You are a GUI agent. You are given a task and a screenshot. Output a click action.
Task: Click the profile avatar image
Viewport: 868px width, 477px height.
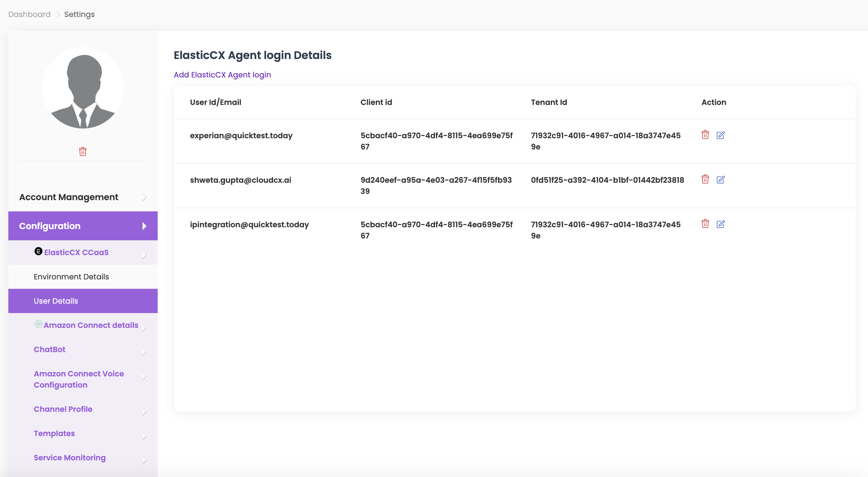83,88
